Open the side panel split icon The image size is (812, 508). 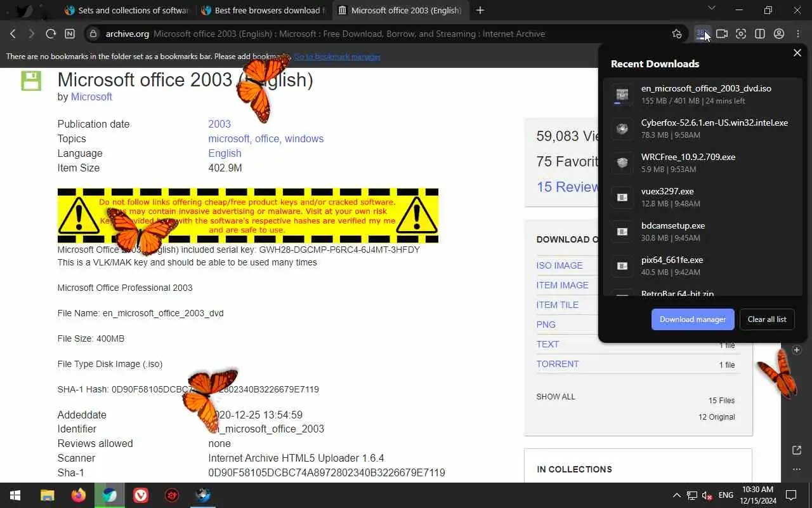tap(760, 34)
